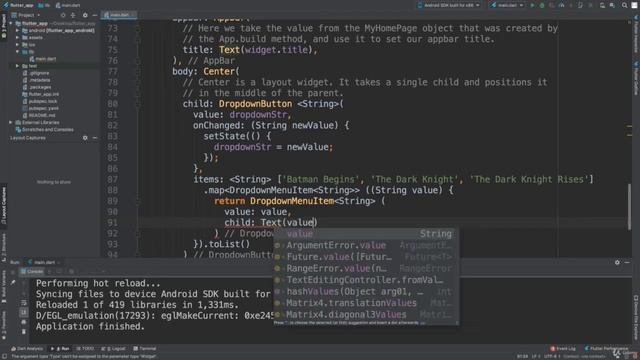Click the console trash clear icon
640x360 pixels.
click(x=24, y=332)
